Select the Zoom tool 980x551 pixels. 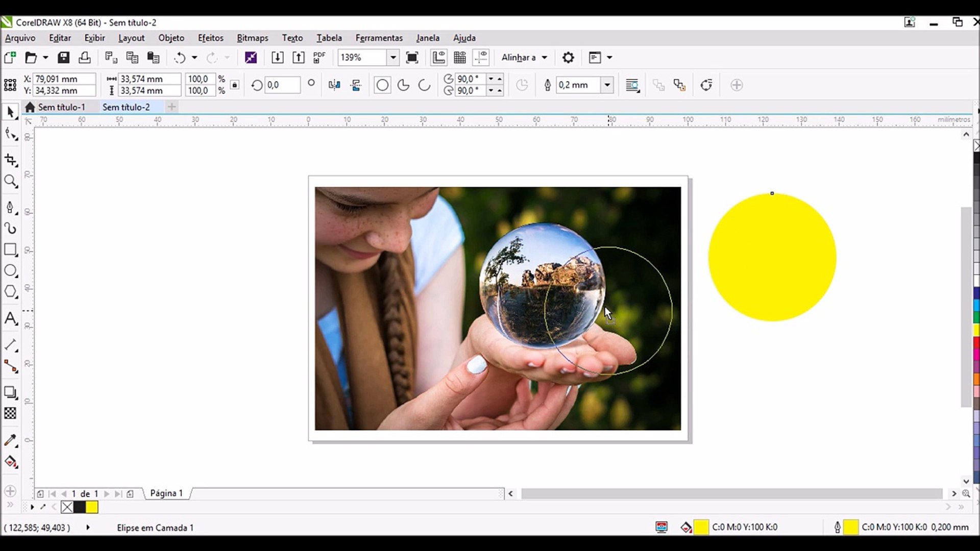(10, 181)
